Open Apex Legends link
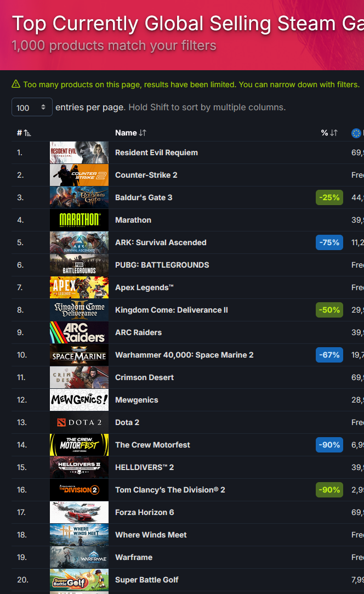This screenshot has width=364, height=594. 144,287
